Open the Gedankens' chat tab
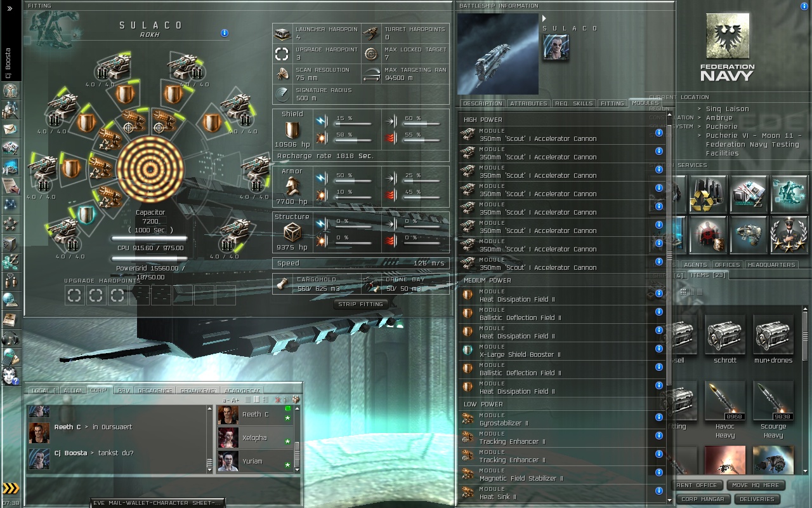The width and height of the screenshot is (812, 508). click(197, 391)
